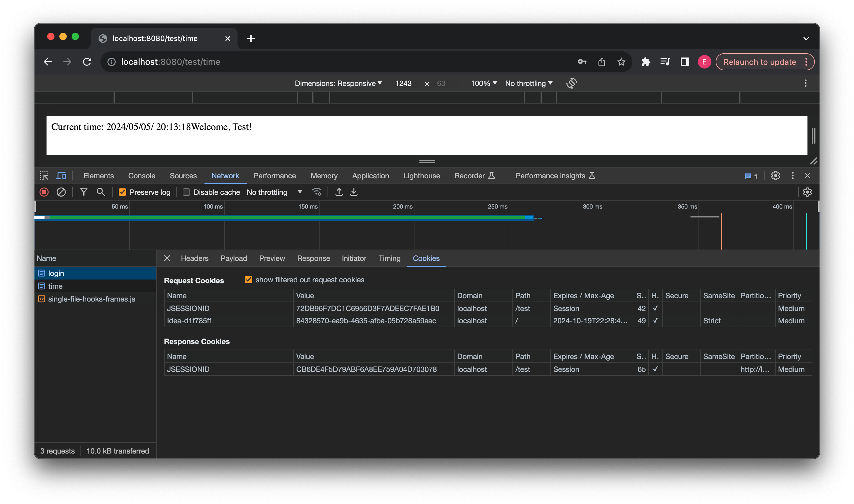Uncheck show filtered out request cookies

[249, 280]
